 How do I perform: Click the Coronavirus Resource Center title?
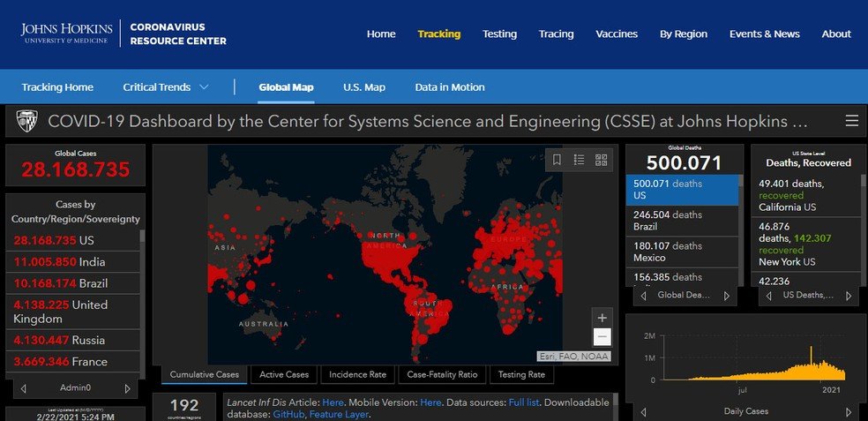pyautogui.click(x=177, y=34)
